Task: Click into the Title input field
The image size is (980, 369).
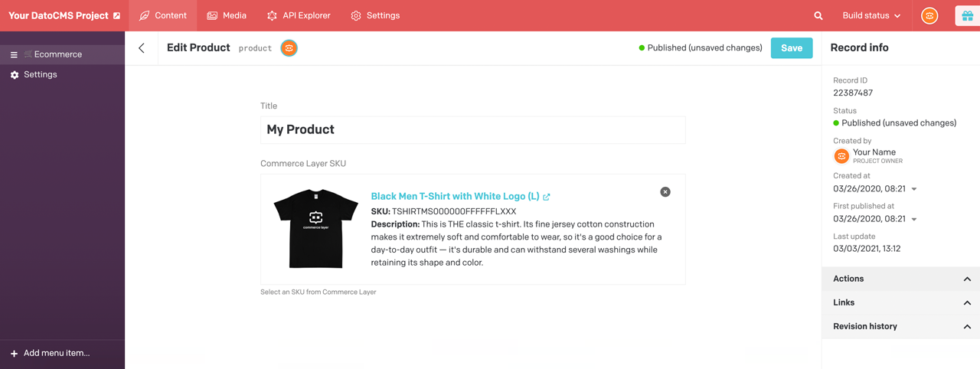Action: pyautogui.click(x=472, y=130)
